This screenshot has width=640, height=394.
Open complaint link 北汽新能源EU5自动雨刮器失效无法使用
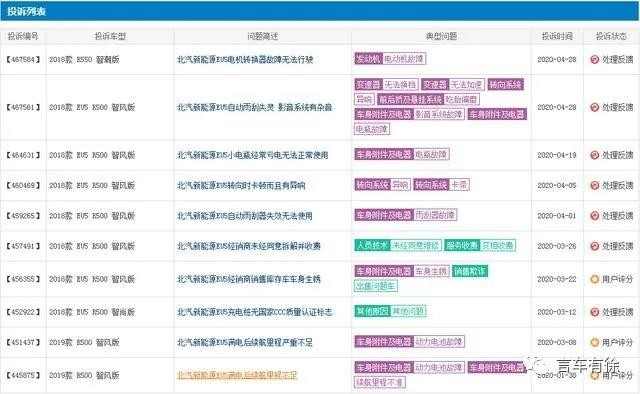[x=244, y=216]
